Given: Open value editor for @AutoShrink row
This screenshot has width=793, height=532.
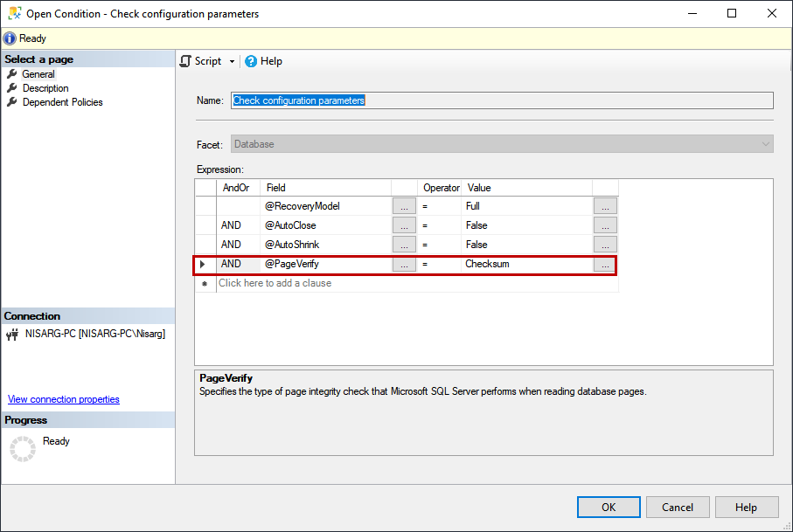Looking at the screenshot, I should 605,245.
